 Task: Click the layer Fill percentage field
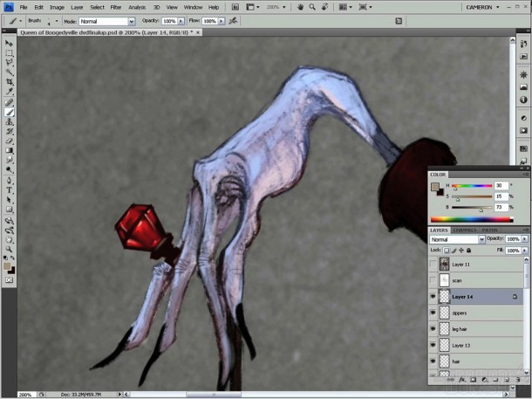click(513, 250)
